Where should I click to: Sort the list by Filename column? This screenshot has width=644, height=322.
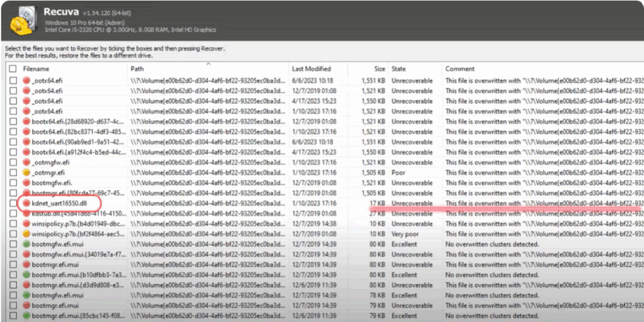[x=36, y=69]
